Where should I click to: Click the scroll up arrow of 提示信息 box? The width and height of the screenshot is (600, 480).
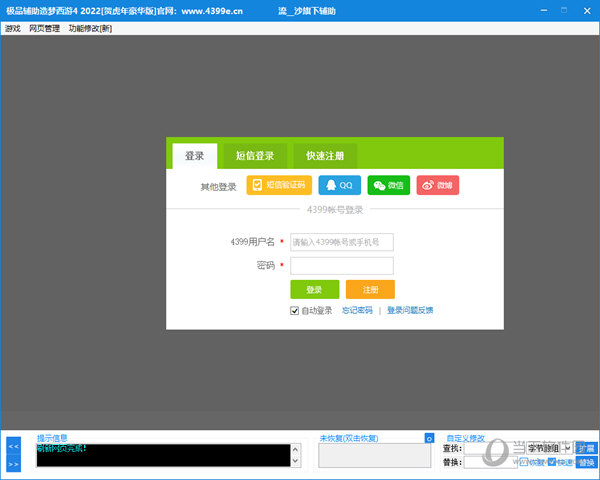pyautogui.click(x=295, y=449)
